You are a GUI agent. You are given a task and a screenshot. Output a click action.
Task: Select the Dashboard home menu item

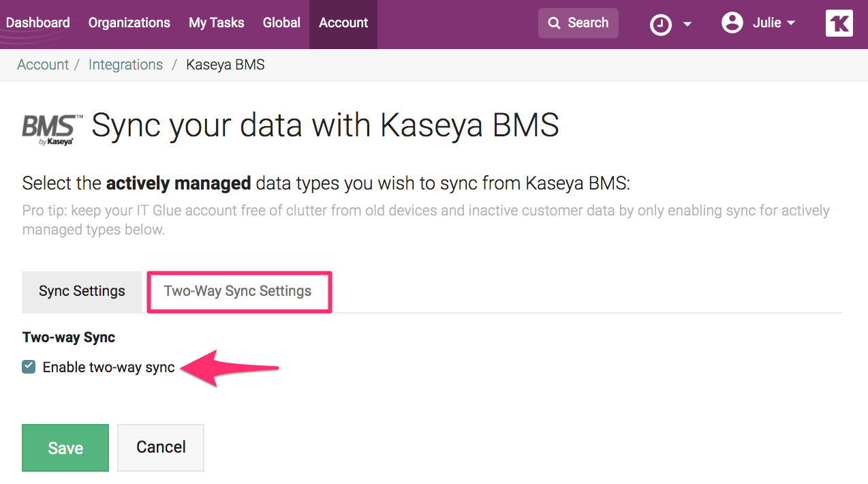click(37, 22)
